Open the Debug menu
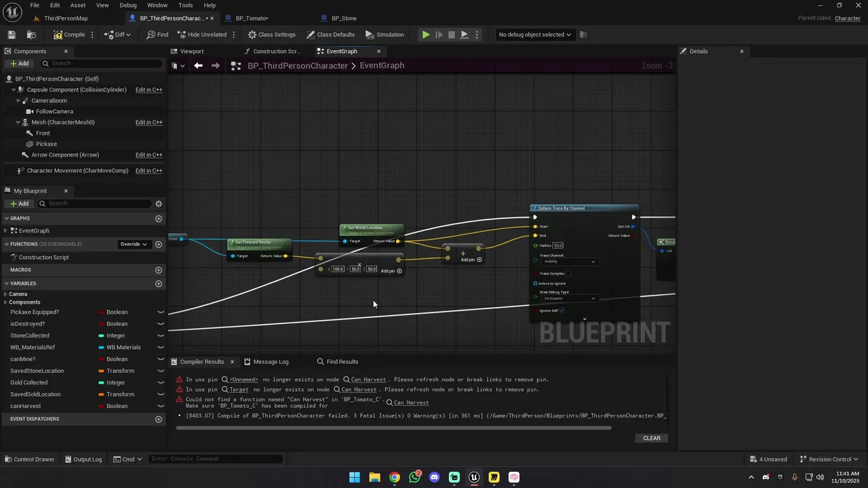Viewport: 868px width, 488px height. [x=128, y=5]
